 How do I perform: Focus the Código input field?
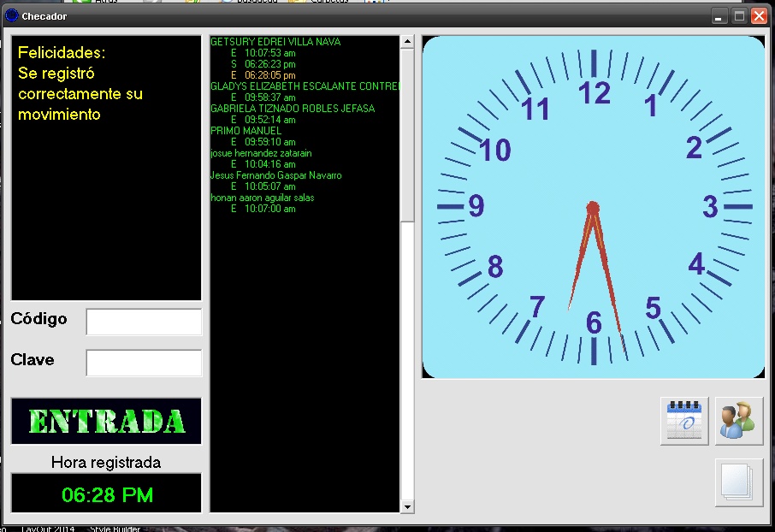(144, 322)
